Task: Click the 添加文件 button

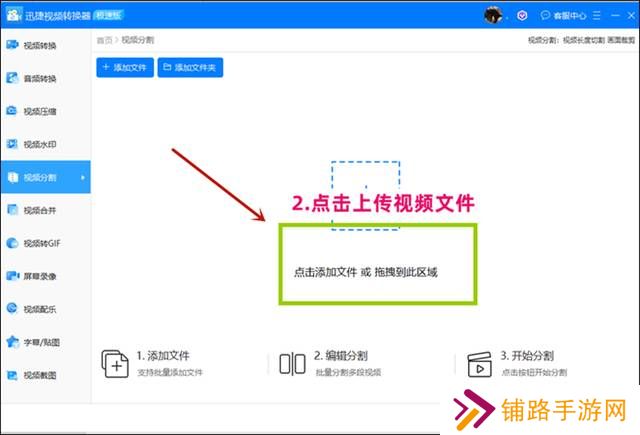Action: [x=124, y=68]
